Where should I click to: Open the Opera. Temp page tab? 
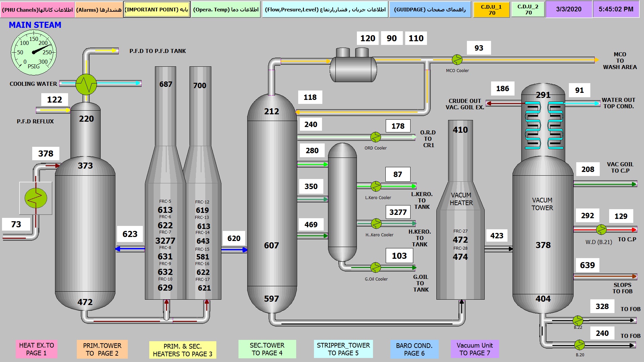point(226,10)
